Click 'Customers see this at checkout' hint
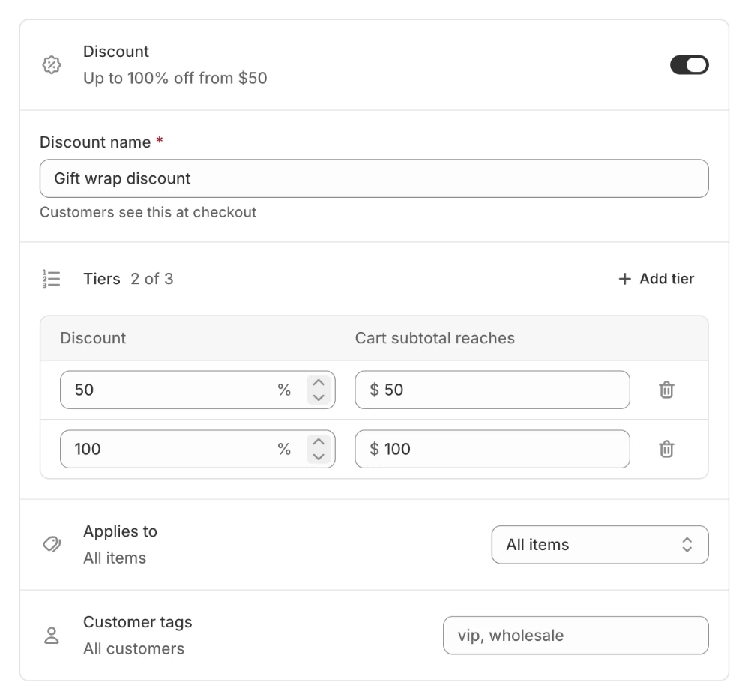 [x=148, y=212]
